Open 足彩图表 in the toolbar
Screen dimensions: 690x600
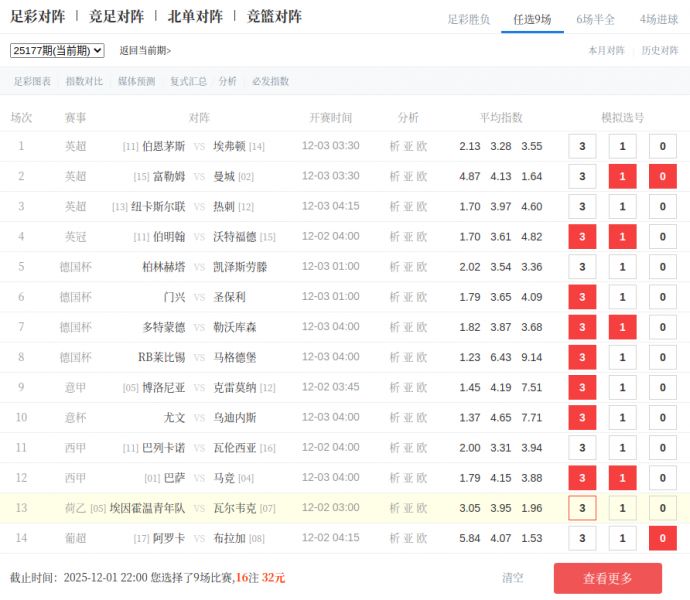pyautogui.click(x=32, y=81)
